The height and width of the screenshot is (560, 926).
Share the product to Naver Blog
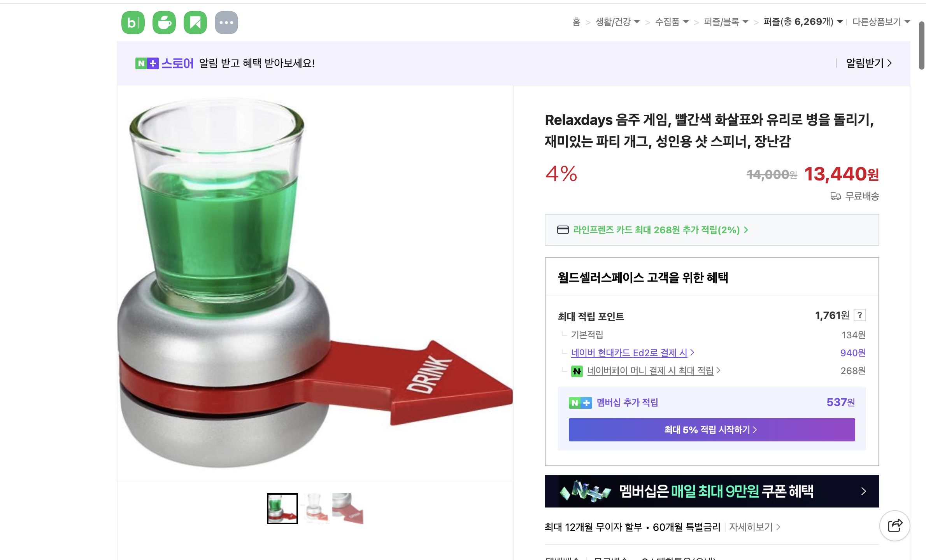click(x=132, y=22)
